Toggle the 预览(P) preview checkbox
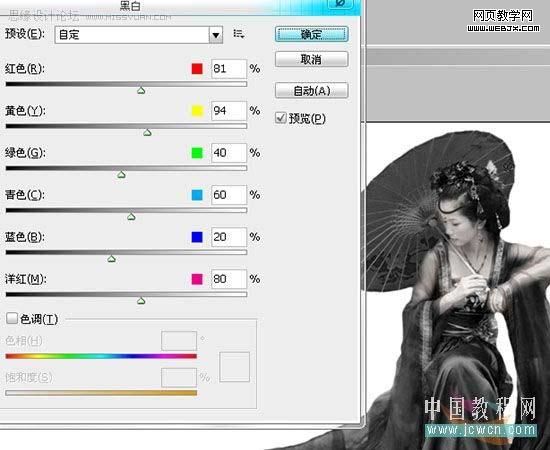The height and width of the screenshot is (450, 550). point(281,118)
